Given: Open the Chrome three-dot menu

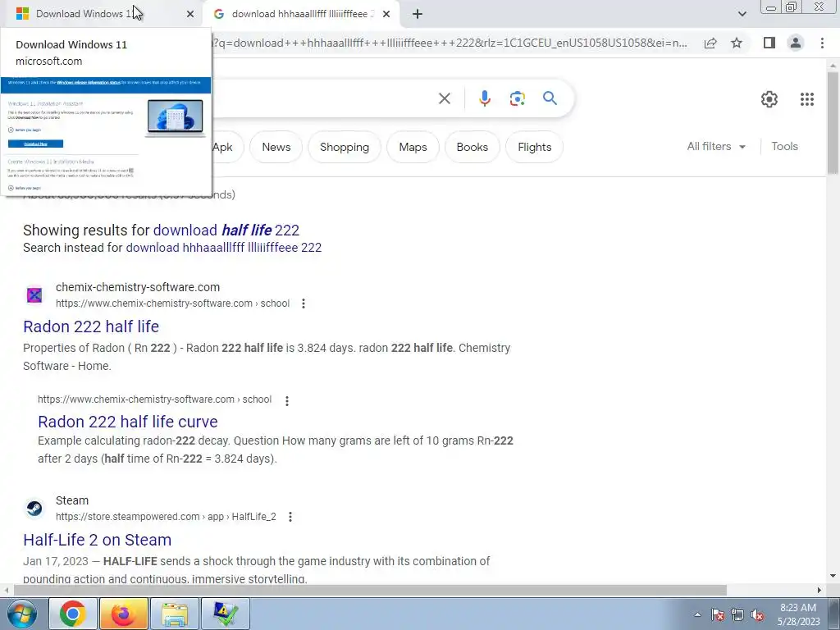Looking at the screenshot, I should [822, 43].
